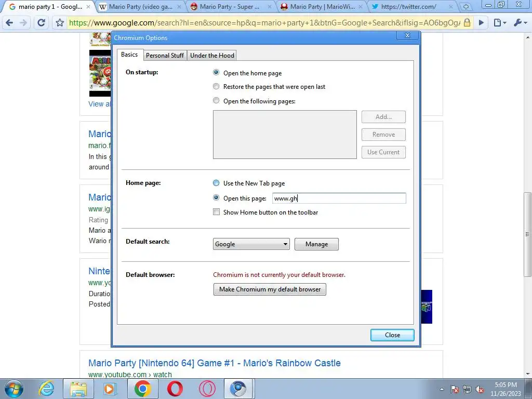
Task: Expand the Default search Google dropdown
Action: (251, 244)
